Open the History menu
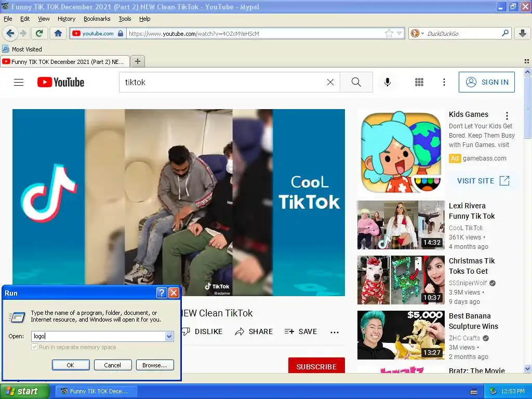The image size is (532, 399). (66, 19)
